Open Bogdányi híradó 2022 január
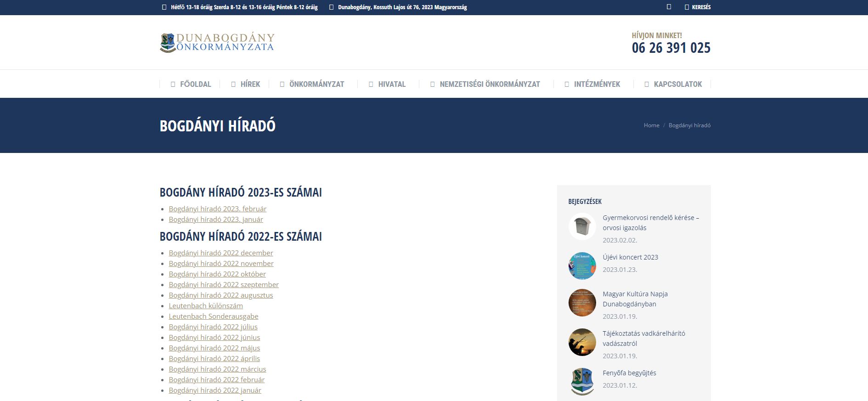868x401 pixels. pyautogui.click(x=215, y=390)
